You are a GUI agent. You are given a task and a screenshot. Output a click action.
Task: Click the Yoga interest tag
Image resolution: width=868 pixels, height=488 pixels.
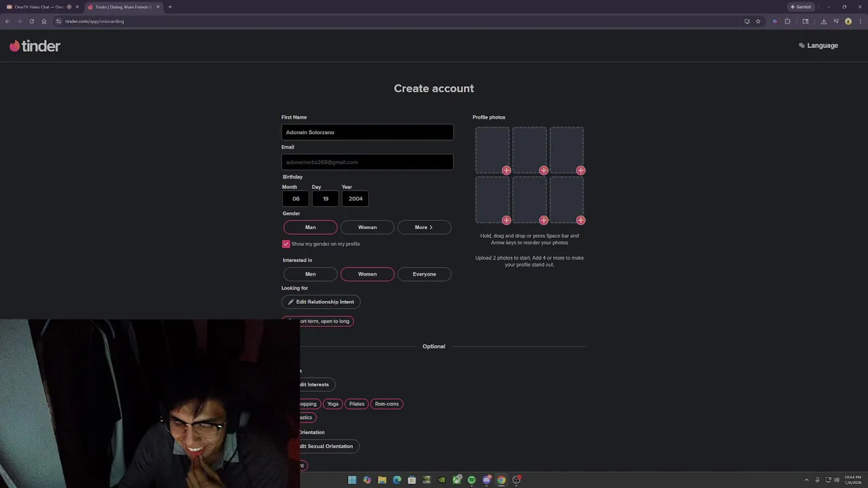coord(333,404)
